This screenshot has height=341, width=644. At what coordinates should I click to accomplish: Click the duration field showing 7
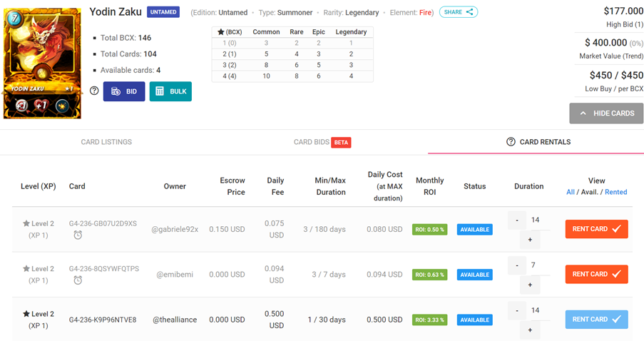[x=538, y=265]
